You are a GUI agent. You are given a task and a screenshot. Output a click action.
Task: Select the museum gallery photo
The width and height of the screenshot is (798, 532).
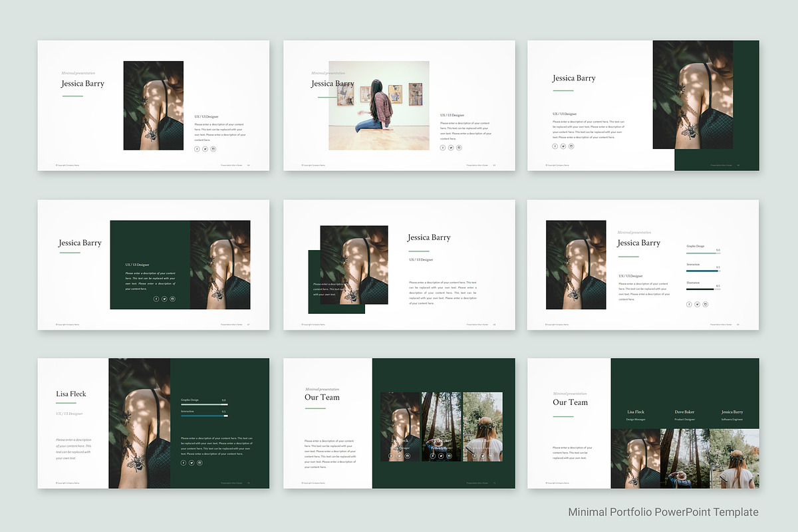(378, 105)
